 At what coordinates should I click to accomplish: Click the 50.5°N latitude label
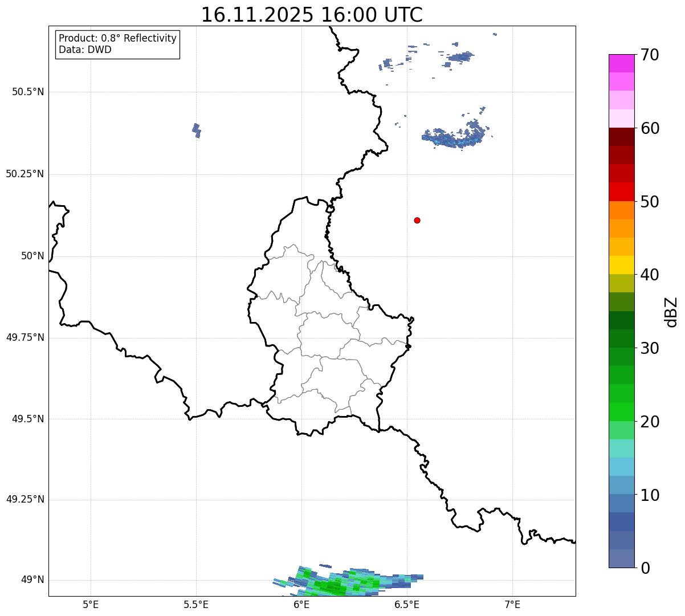click(x=28, y=92)
